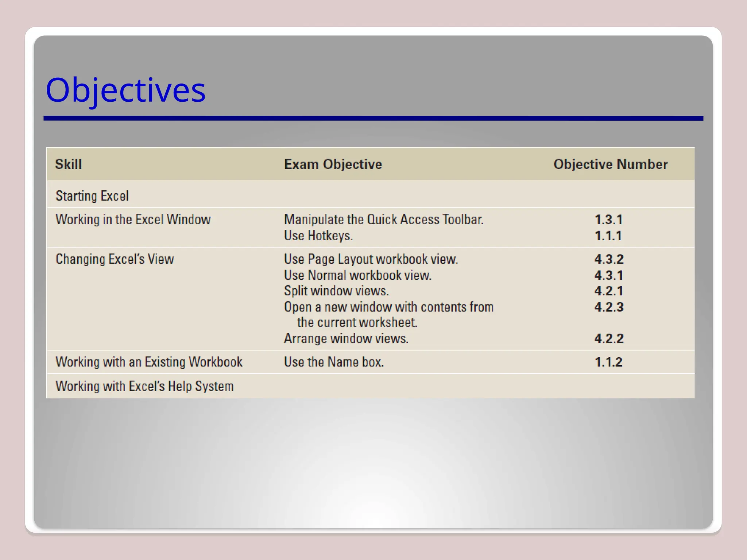Click Use Page Layout workbook view text
Viewport: 747px width, 560px height.
[x=371, y=259]
